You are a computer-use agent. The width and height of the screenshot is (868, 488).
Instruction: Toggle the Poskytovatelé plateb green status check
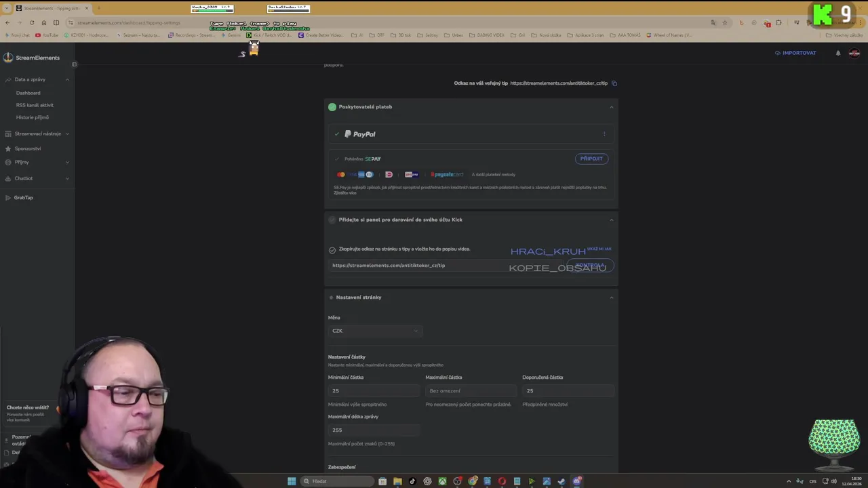332,107
